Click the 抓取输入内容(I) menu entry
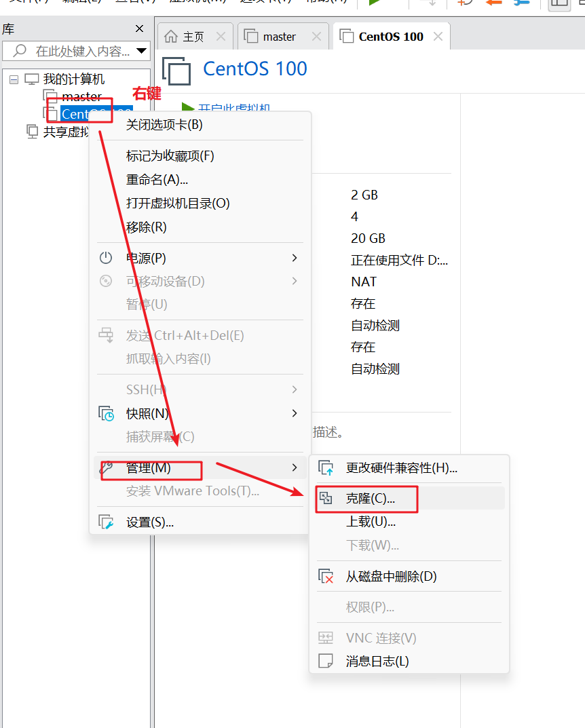Screen dimensions: 585x728 pyautogui.click(x=168, y=358)
